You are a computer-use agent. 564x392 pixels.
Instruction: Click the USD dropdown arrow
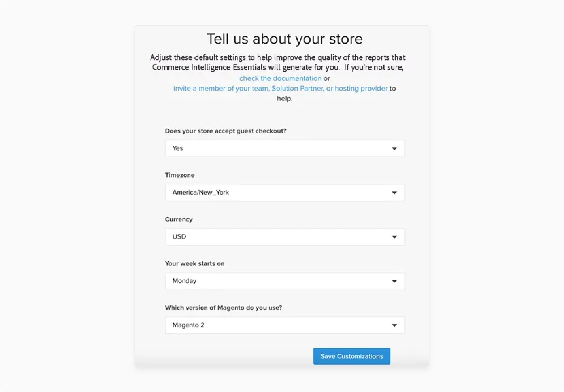tap(394, 236)
